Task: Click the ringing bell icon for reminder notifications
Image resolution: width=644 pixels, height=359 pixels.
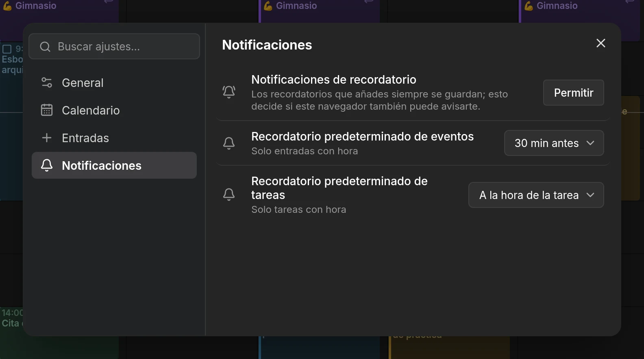Action: click(x=229, y=92)
